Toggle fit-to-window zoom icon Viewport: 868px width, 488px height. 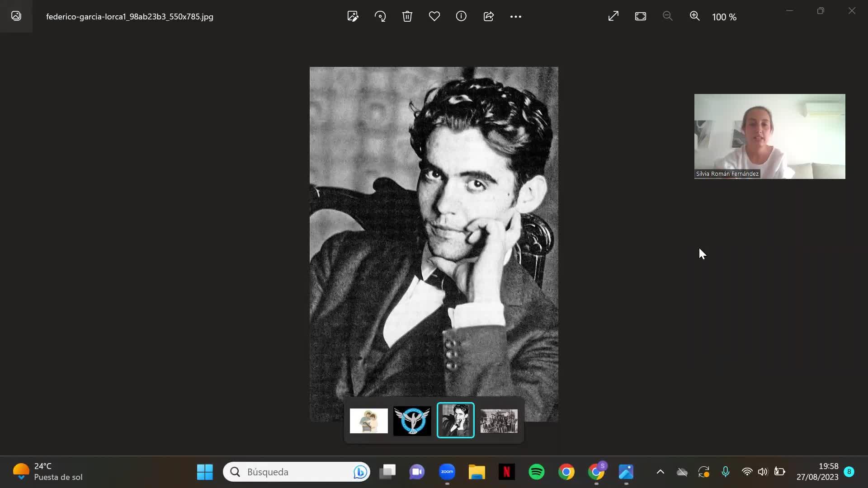640,17
